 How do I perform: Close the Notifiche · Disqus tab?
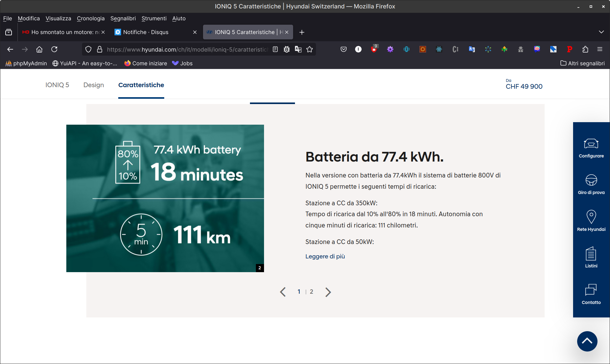point(195,32)
